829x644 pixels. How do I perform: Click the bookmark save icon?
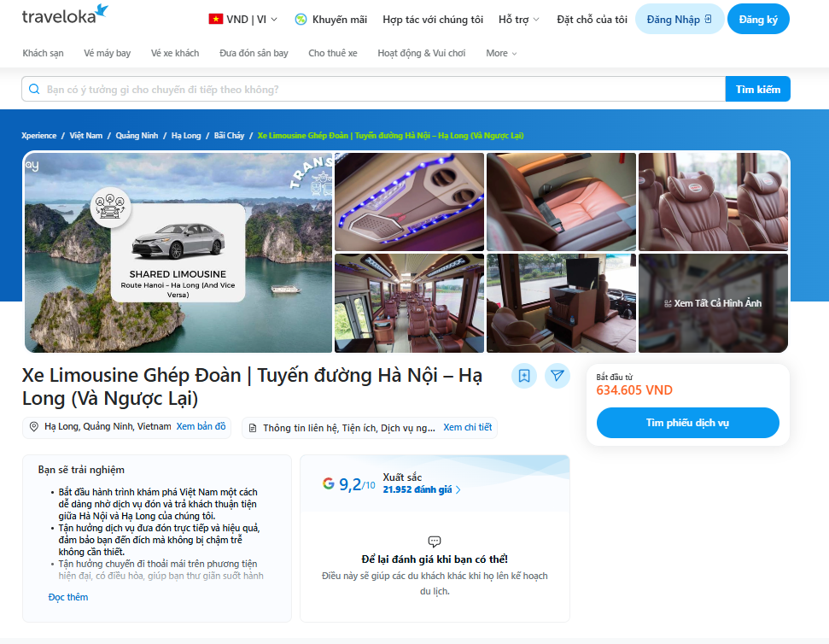(524, 376)
